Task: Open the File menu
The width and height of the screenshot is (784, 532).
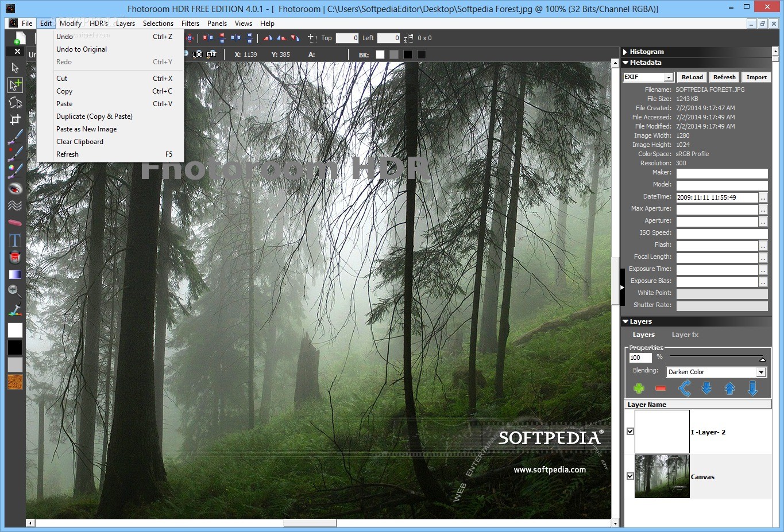Action: click(27, 24)
